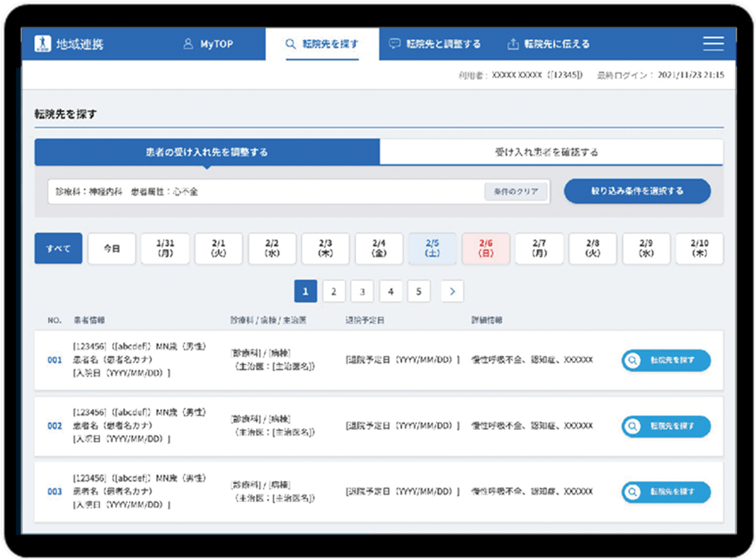756x560 pixels.
Task: Select the 転院先を探す navigation tab
Action: pos(322,44)
